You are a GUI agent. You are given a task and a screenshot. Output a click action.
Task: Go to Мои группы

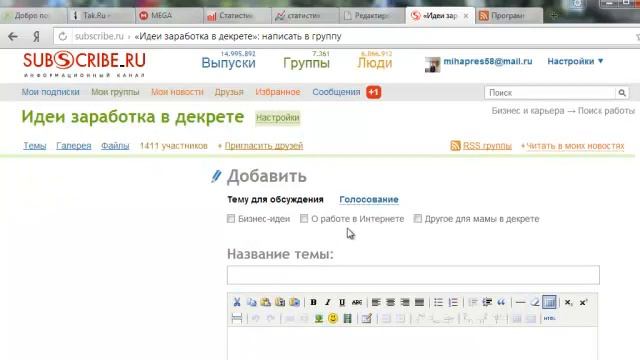tap(115, 92)
